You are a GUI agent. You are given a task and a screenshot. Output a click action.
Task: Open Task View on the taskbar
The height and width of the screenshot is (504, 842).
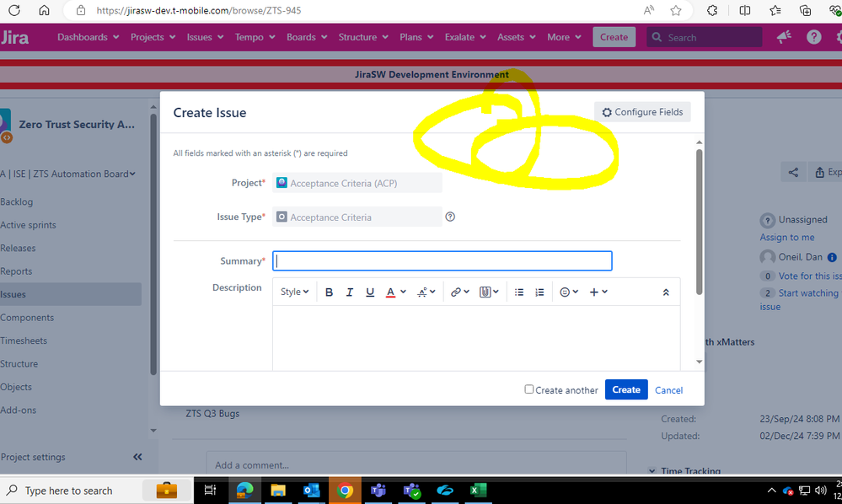[x=211, y=490]
